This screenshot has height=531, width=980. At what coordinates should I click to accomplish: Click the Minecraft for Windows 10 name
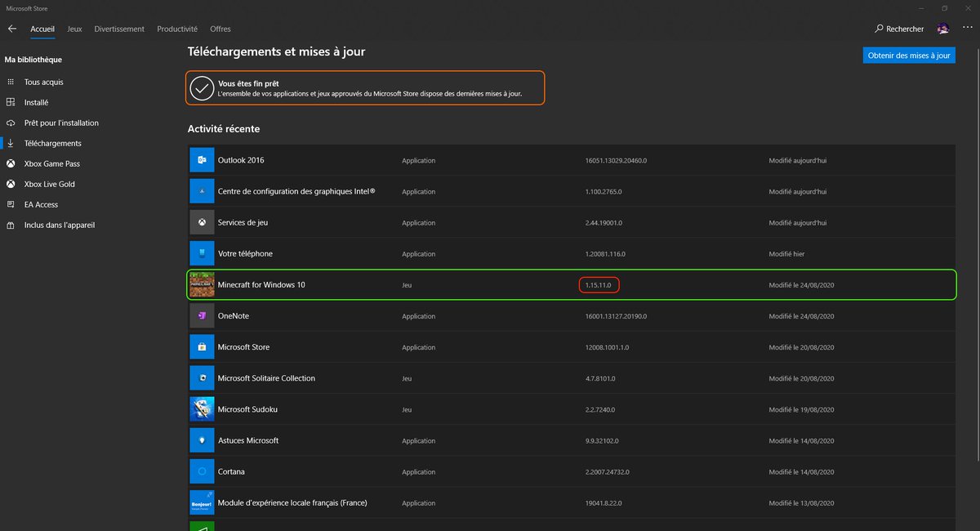click(261, 284)
